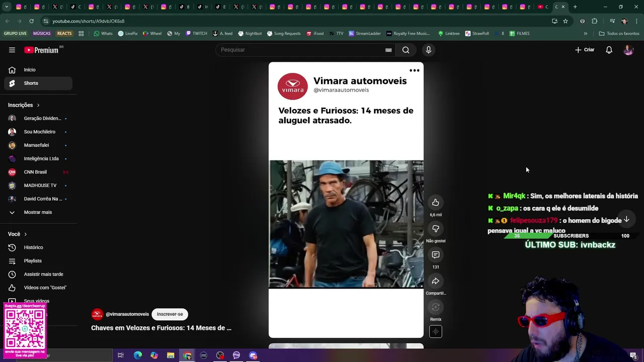Viewport: 644px width, 362px height.
Task: Click the video title text
Action: [161, 328]
